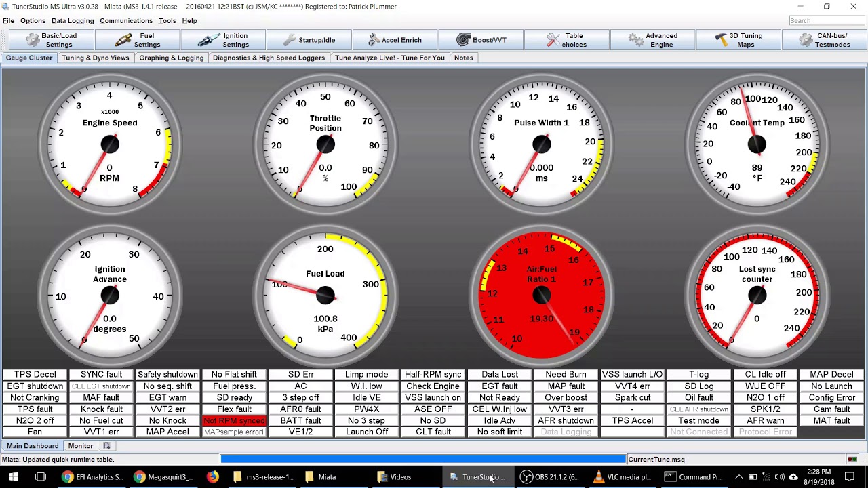The image size is (868, 488).
Task: Switch to EFI Analytics Chrome window
Action: [92, 477]
